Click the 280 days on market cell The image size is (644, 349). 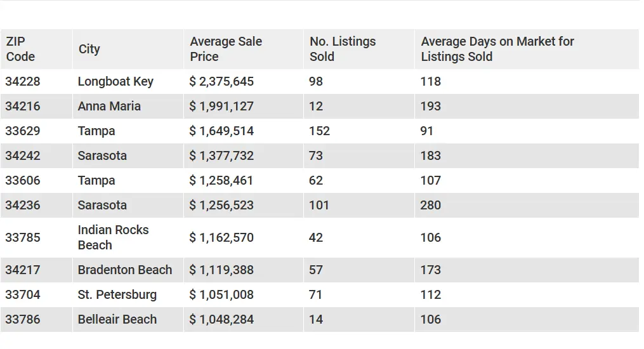[x=527, y=205]
